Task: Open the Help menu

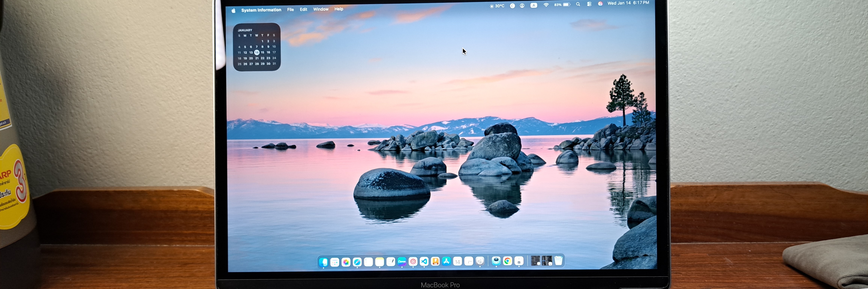Action: coord(339,9)
